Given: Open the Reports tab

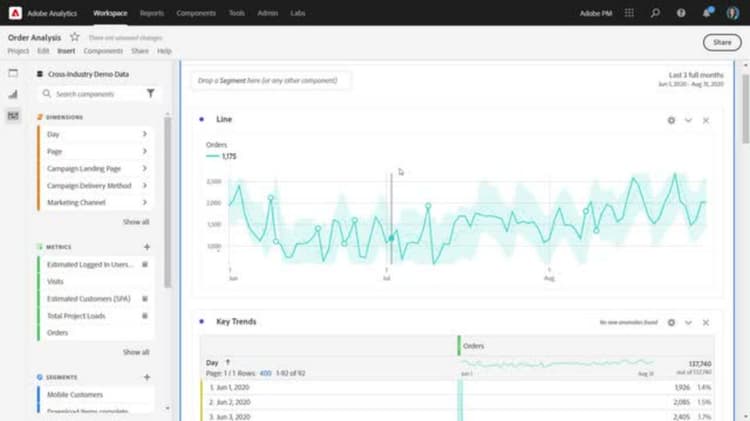Looking at the screenshot, I should tap(152, 13).
